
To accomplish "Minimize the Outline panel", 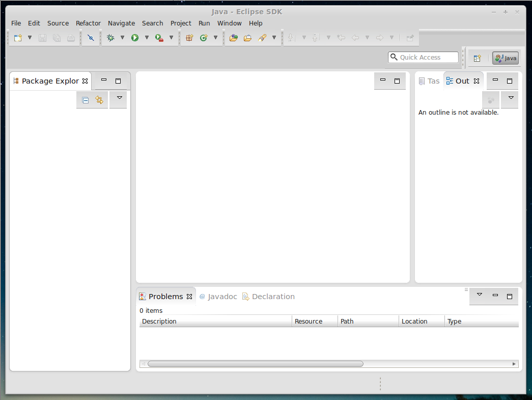I will (x=495, y=80).
